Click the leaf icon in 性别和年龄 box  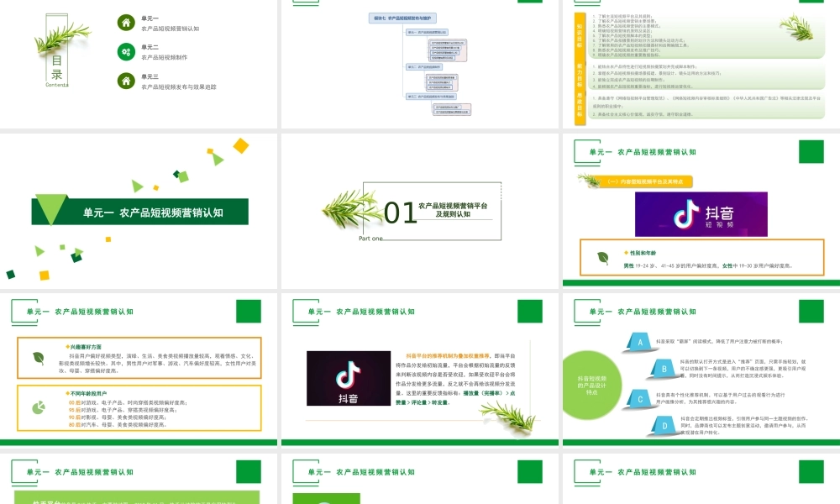click(603, 258)
